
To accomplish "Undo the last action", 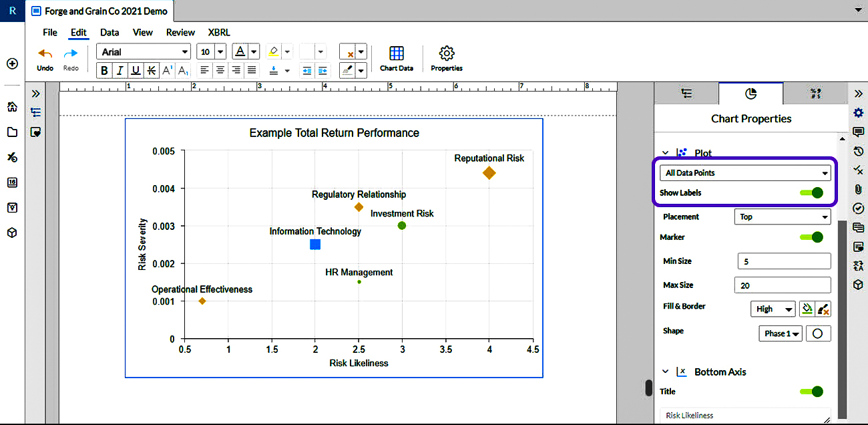I will [x=45, y=59].
